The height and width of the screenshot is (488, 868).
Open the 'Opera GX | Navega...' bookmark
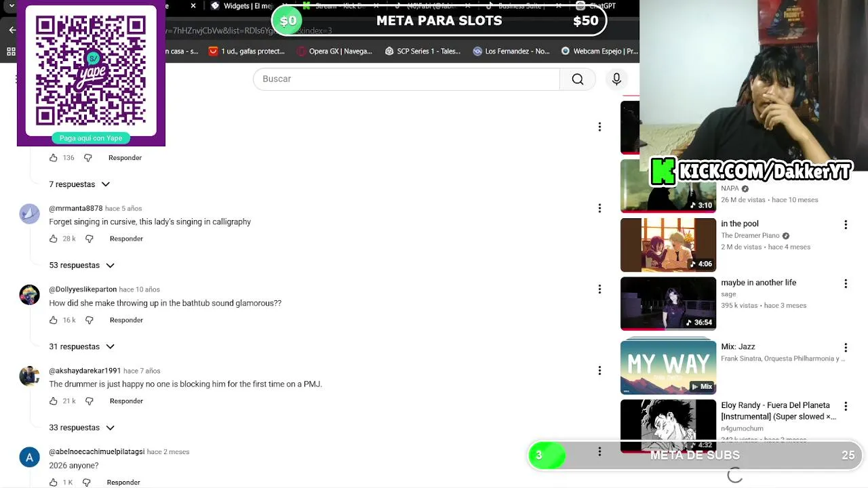click(334, 52)
